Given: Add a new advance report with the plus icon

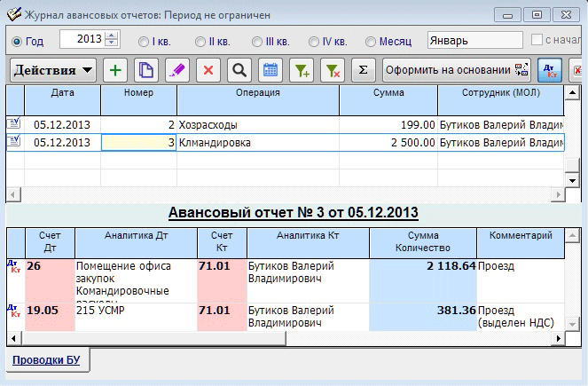Looking at the screenshot, I should pyautogui.click(x=115, y=70).
